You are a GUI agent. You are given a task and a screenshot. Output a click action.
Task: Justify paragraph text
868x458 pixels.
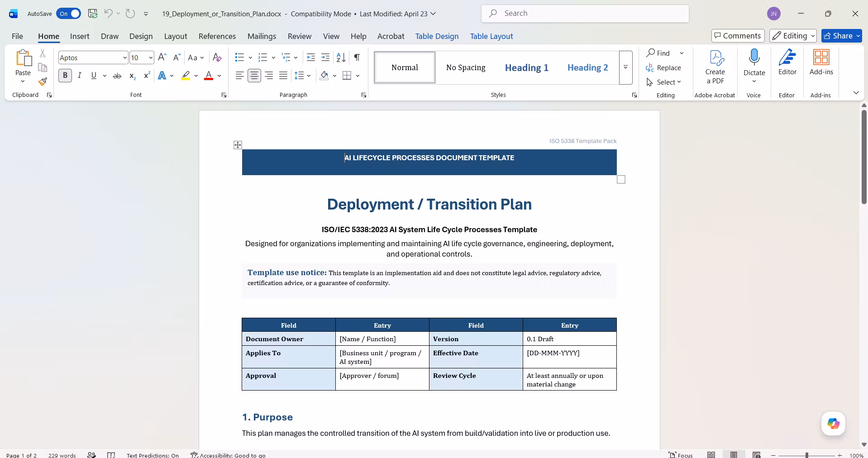pyautogui.click(x=283, y=76)
